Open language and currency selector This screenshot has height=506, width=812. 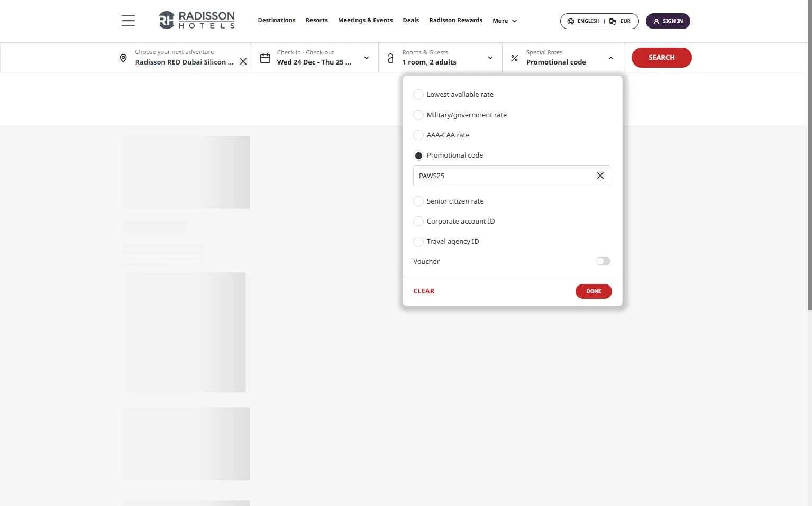[599, 21]
